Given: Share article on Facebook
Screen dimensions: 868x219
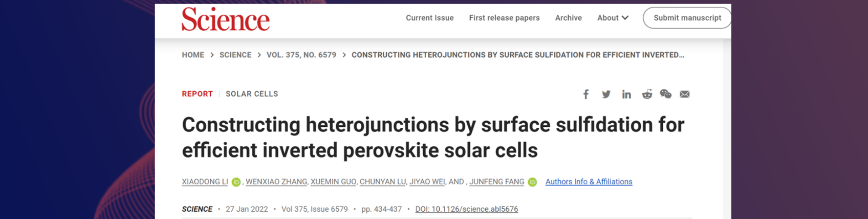Looking at the screenshot, I should point(586,94).
